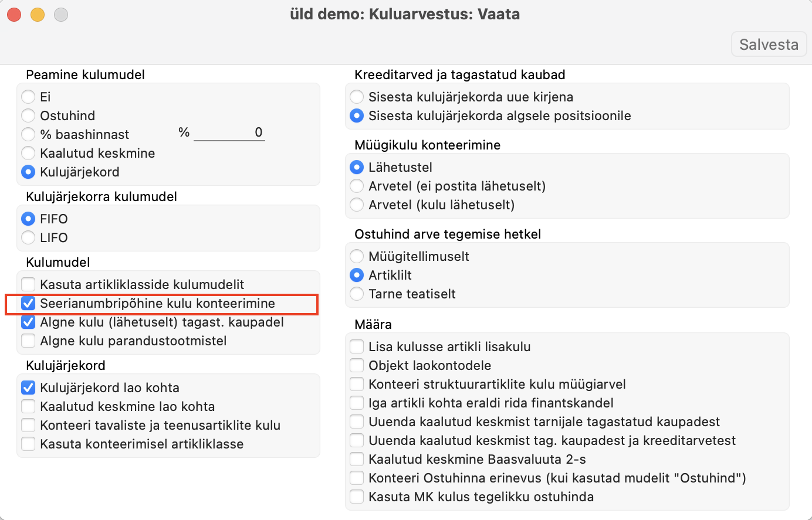Tick Algne kulu parandustootmistel checkbox

click(x=28, y=341)
